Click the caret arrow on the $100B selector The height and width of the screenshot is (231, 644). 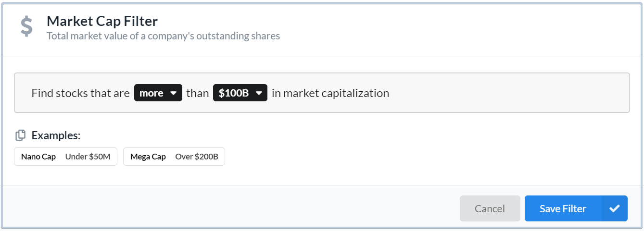pyautogui.click(x=259, y=93)
